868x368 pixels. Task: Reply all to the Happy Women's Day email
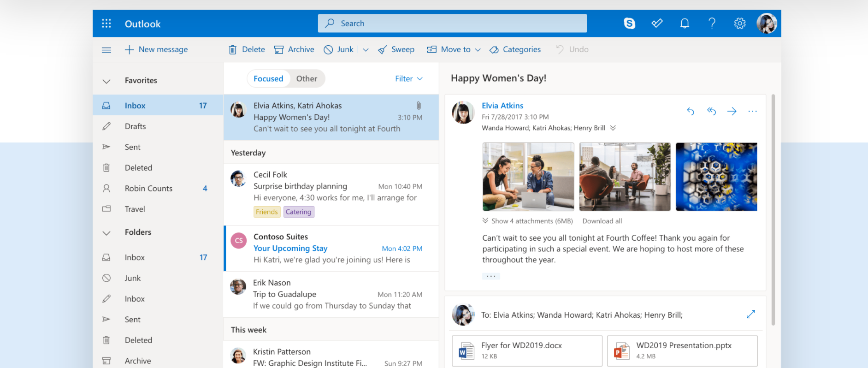pos(711,111)
